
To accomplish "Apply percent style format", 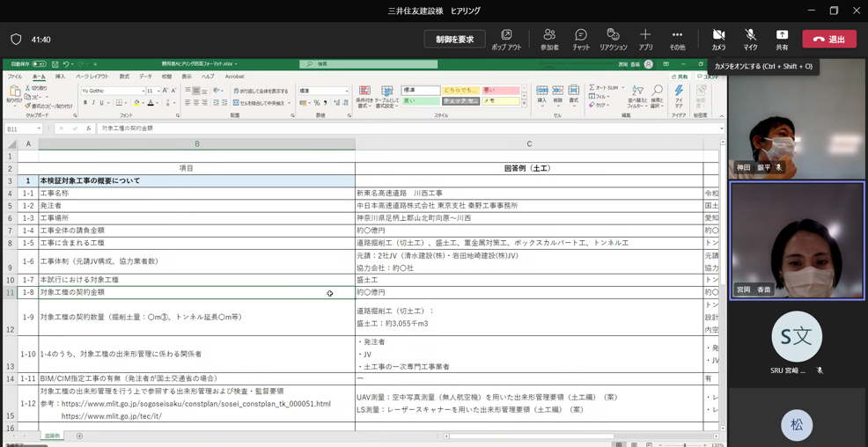I will [317, 103].
